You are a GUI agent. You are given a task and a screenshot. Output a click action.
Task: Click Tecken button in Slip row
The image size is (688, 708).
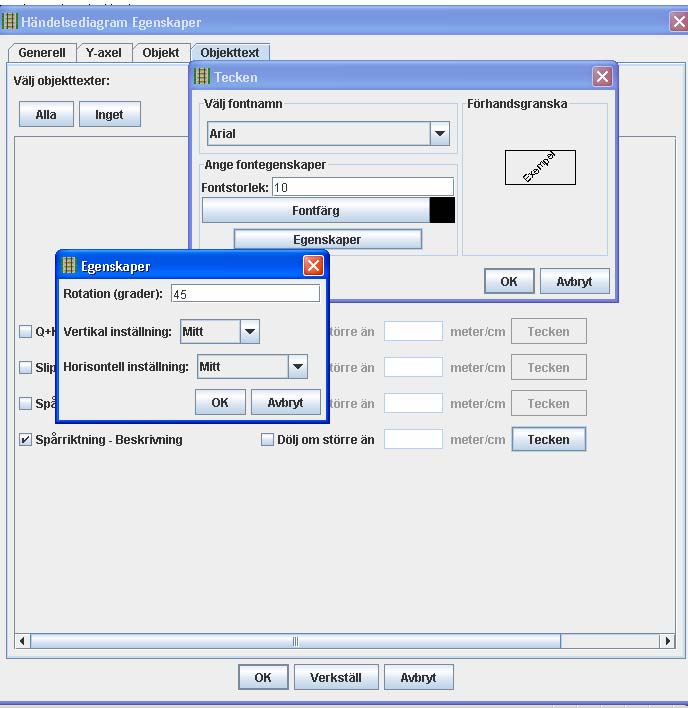tap(549, 368)
